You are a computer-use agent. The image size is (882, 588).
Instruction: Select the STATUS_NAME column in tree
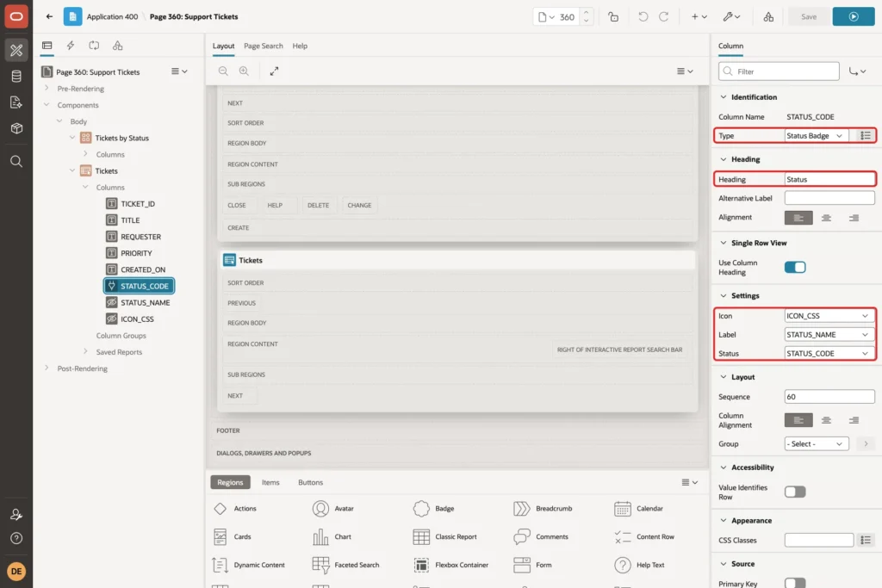pos(145,302)
